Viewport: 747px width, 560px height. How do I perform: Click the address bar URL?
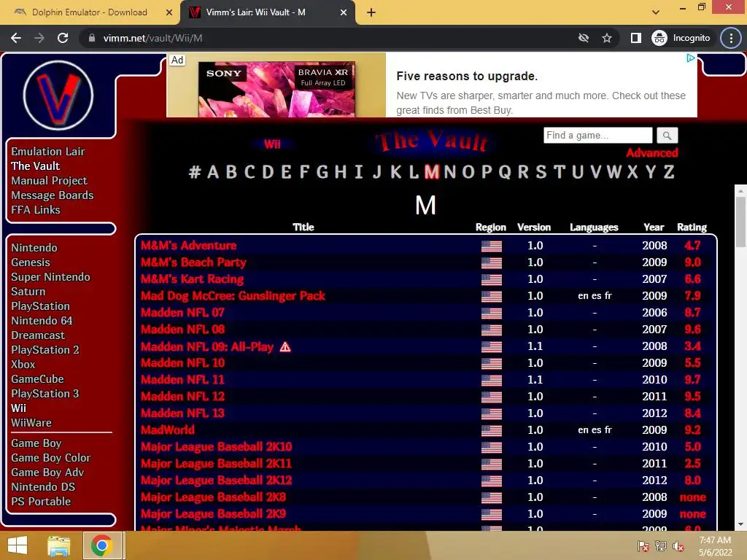(x=152, y=38)
